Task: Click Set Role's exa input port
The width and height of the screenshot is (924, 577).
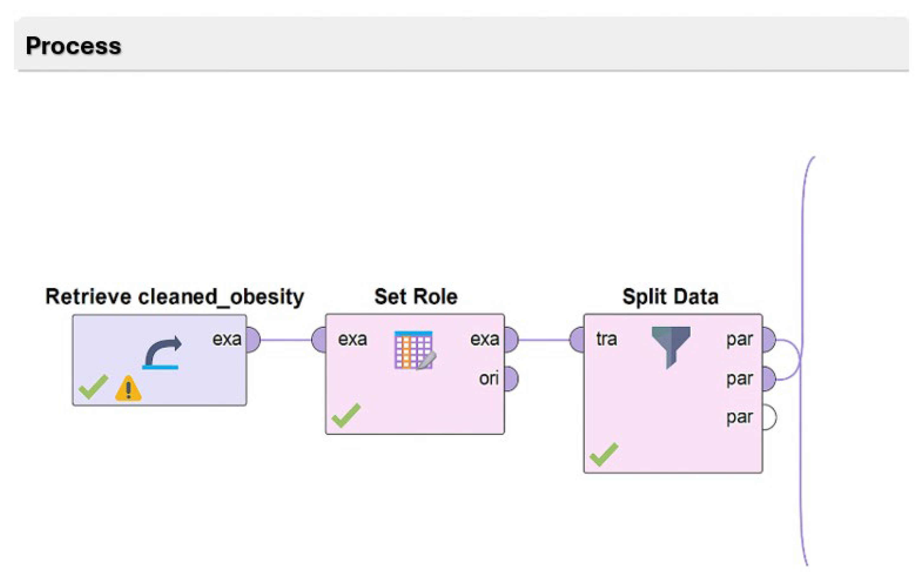Action: tap(319, 339)
